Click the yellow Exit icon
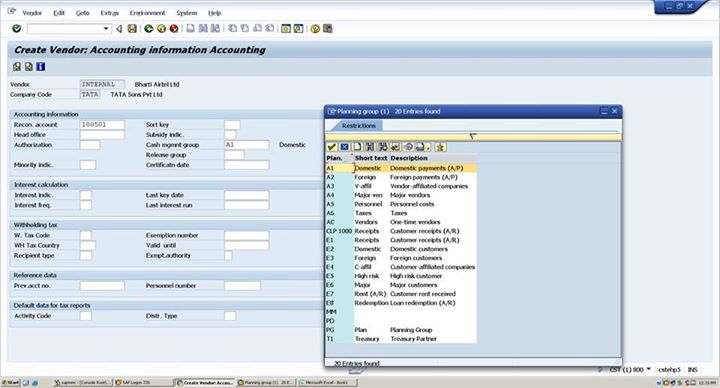 (x=161, y=28)
